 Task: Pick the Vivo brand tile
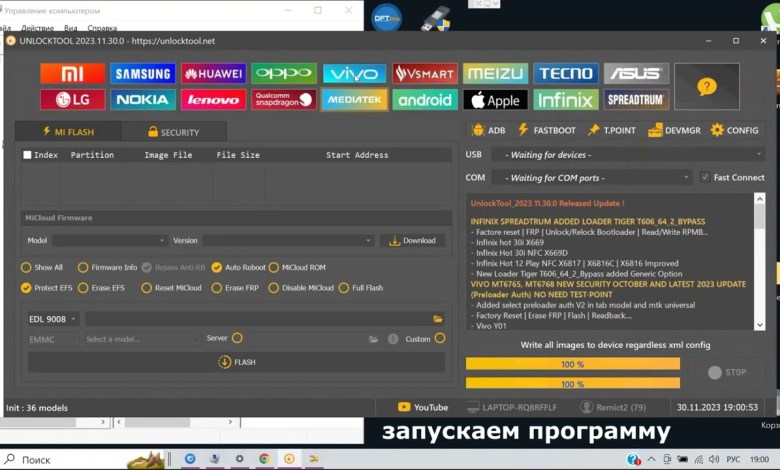354,74
